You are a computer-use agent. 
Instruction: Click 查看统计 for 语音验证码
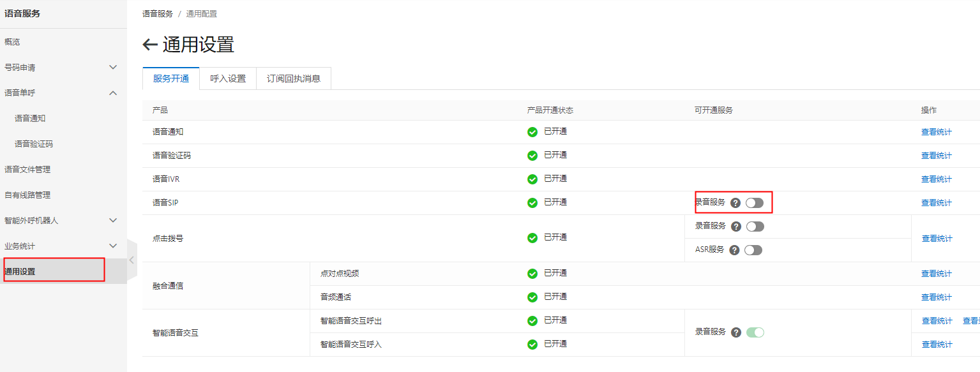coord(936,156)
